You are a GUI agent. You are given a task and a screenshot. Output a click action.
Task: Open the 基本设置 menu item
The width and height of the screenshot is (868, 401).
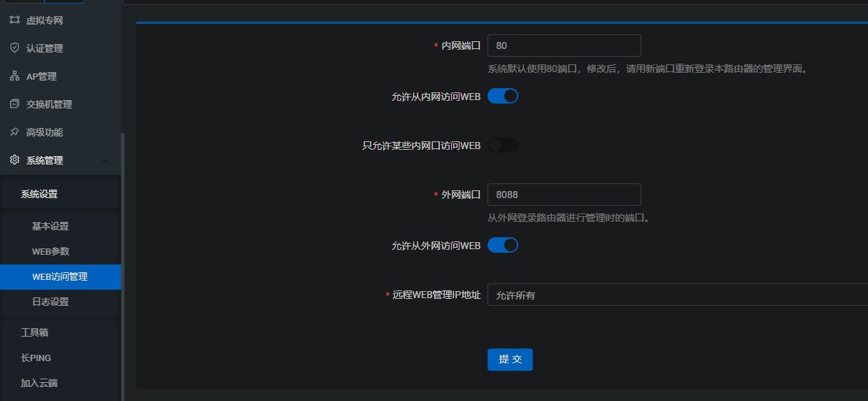click(50, 226)
